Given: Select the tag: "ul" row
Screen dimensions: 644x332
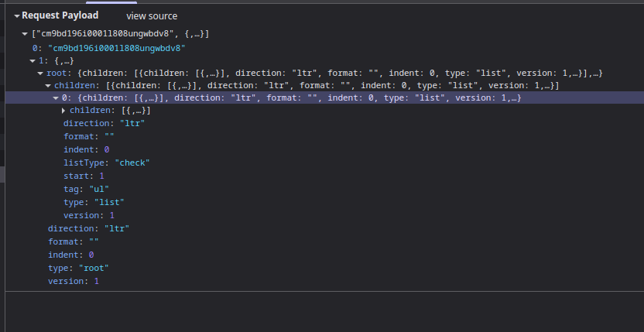Looking at the screenshot, I should (86, 189).
